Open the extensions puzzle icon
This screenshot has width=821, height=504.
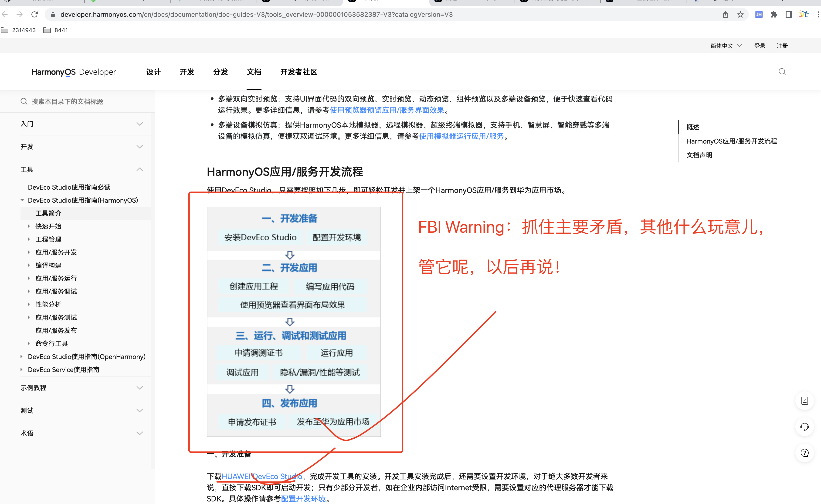pos(774,14)
